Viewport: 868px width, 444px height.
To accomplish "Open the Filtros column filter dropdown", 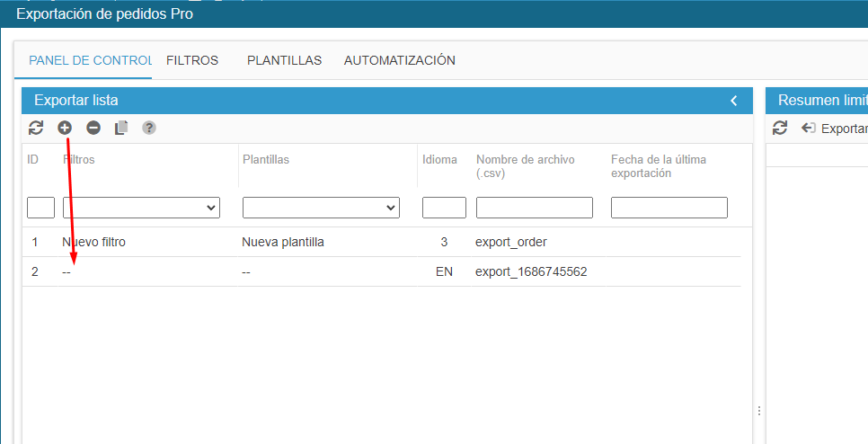I will (x=141, y=208).
